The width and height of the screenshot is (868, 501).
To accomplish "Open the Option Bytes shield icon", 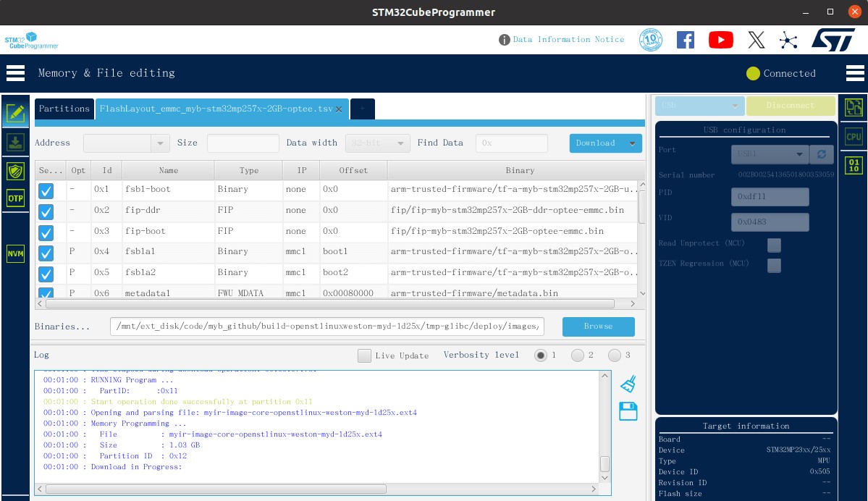I will (15, 171).
